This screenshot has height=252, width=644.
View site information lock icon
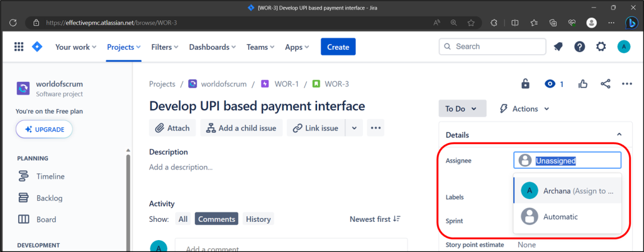(x=36, y=23)
